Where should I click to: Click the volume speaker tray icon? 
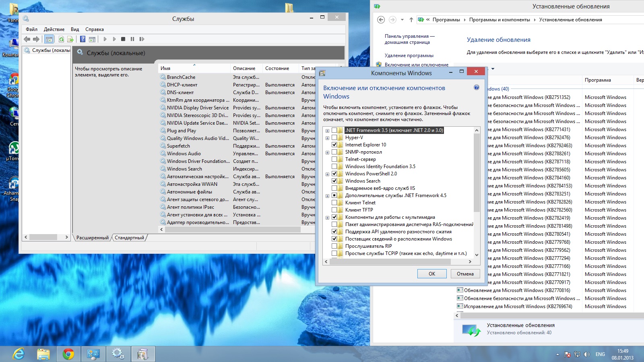(587, 354)
